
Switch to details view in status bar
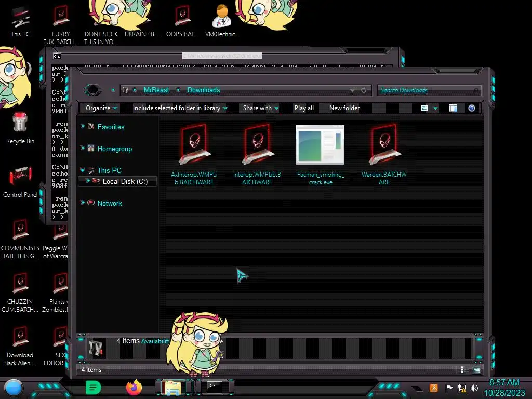(x=462, y=370)
